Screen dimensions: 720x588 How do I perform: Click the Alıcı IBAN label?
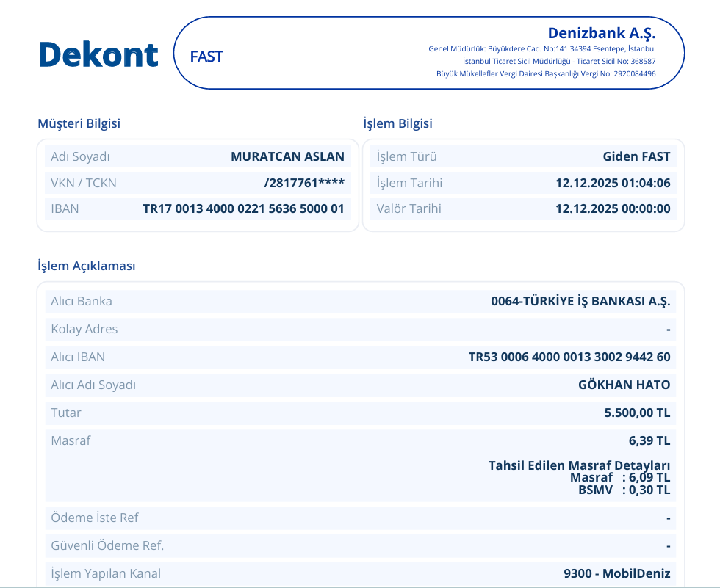tap(78, 357)
